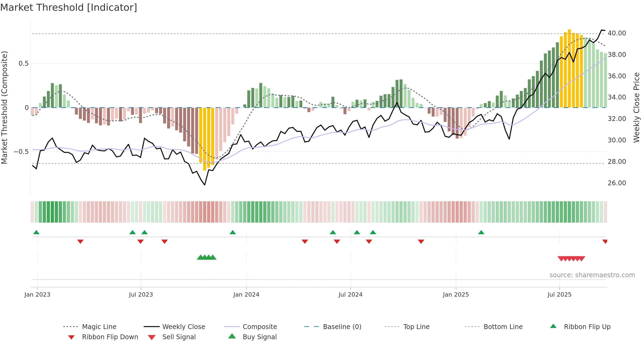
Task: Click the 26.00 price axis label
Action: click(617, 183)
